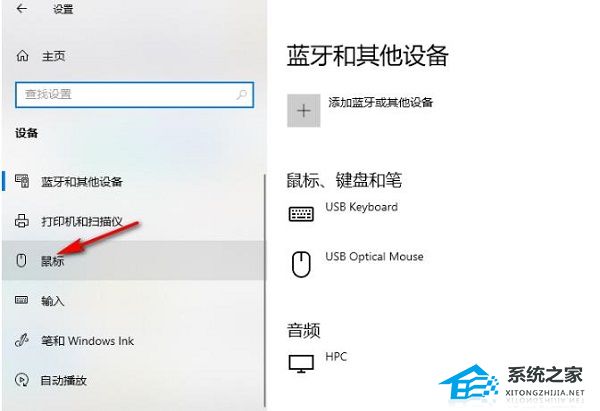The height and width of the screenshot is (411, 600).
Task: Click the search magnifier icon
Action: click(x=241, y=94)
